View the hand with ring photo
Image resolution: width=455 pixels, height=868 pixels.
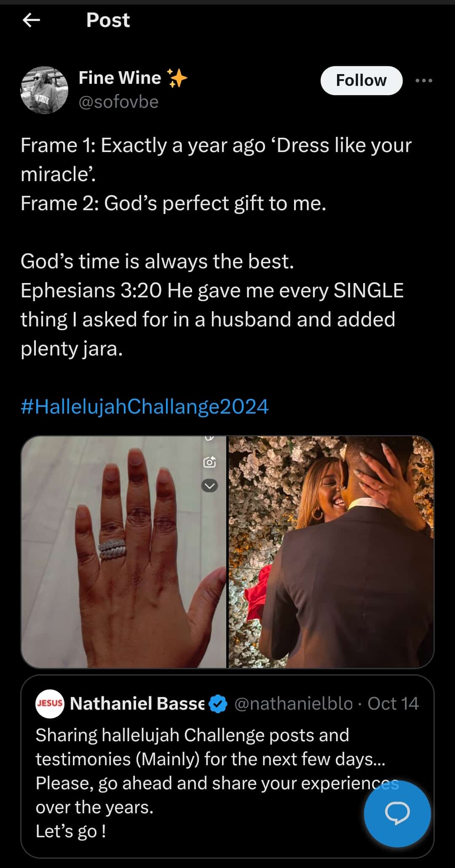[x=124, y=552]
